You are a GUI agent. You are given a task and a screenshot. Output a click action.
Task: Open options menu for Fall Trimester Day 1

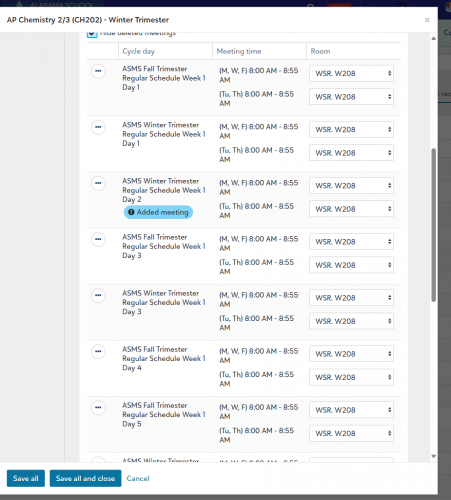coord(98,71)
